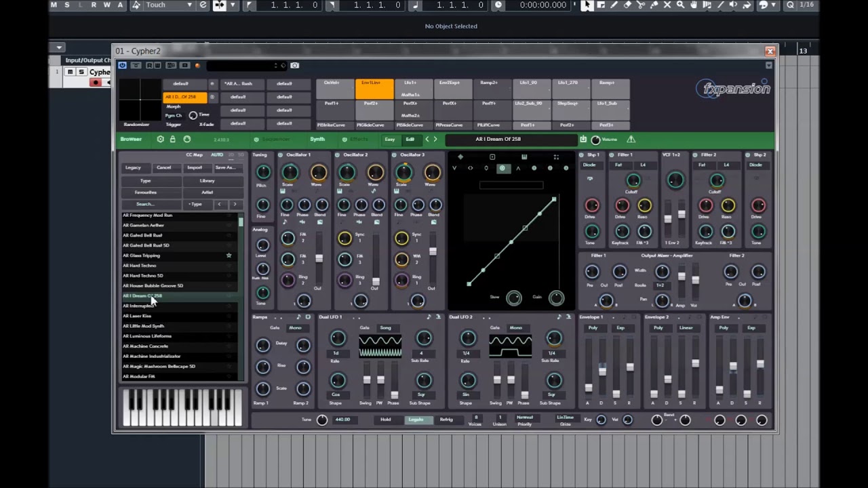The width and height of the screenshot is (868, 488).
Task: Select the Cubase eraser tool
Action: tap(628, 5)
